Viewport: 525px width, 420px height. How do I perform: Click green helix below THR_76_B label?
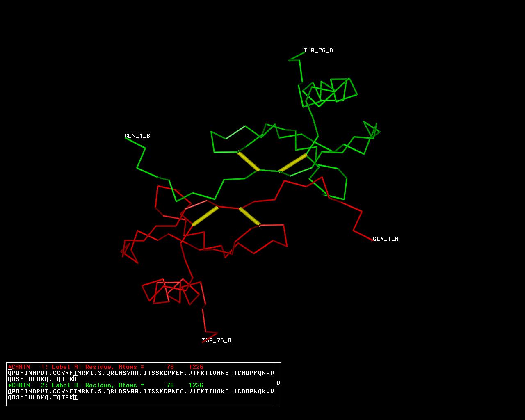tap(328, 92)
